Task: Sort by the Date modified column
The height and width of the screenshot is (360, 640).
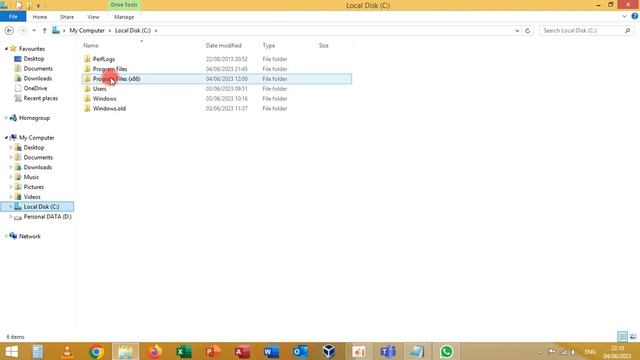Action: 223,45
